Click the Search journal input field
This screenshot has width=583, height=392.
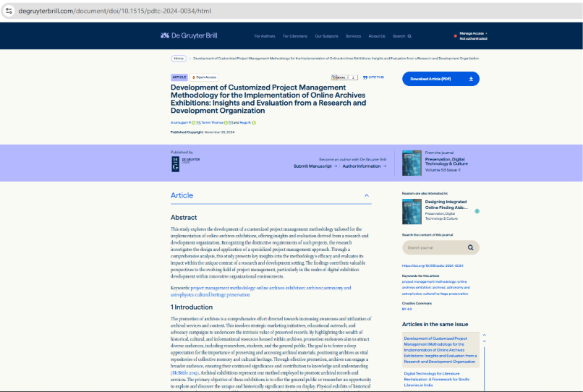click(433, 247)
